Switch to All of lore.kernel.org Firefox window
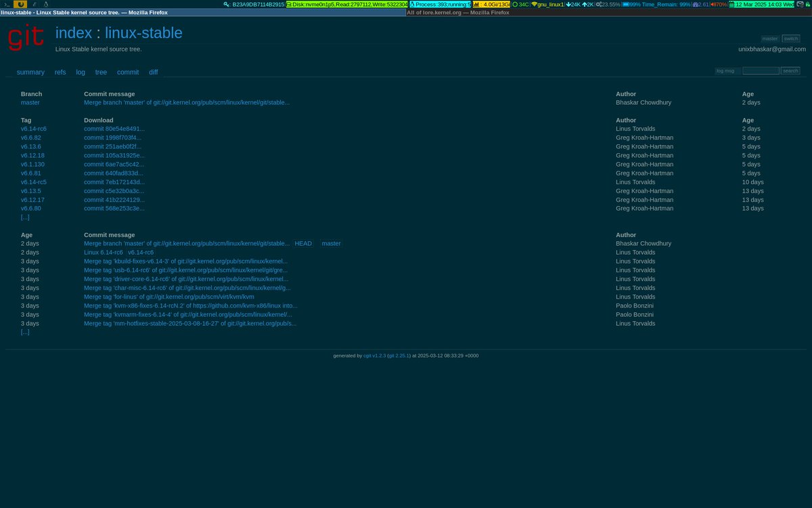The height and width of the screenshot is (508, 812). 608,12
